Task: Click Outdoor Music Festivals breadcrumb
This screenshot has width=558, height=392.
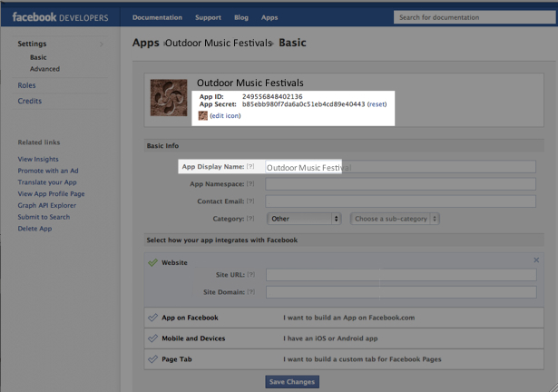Action: 219,43
